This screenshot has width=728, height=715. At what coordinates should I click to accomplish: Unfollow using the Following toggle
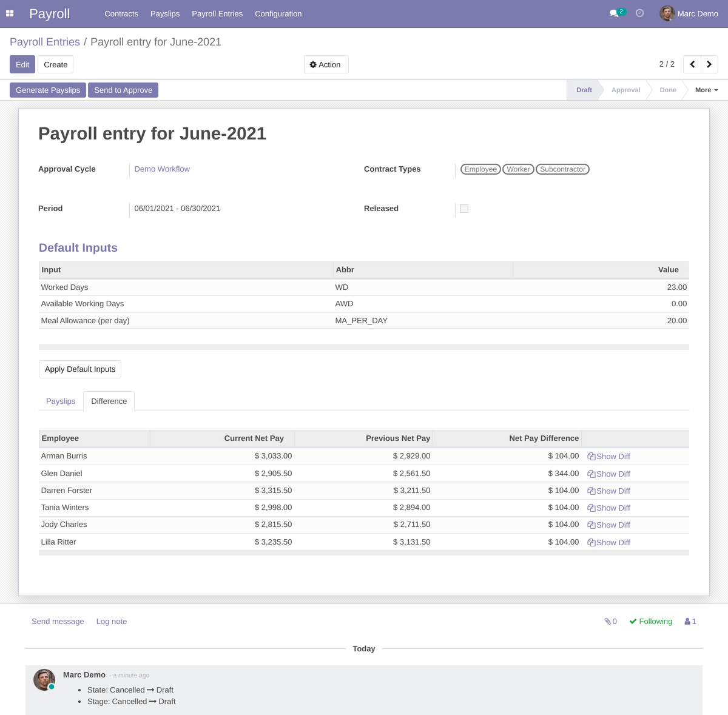(650, 621)
